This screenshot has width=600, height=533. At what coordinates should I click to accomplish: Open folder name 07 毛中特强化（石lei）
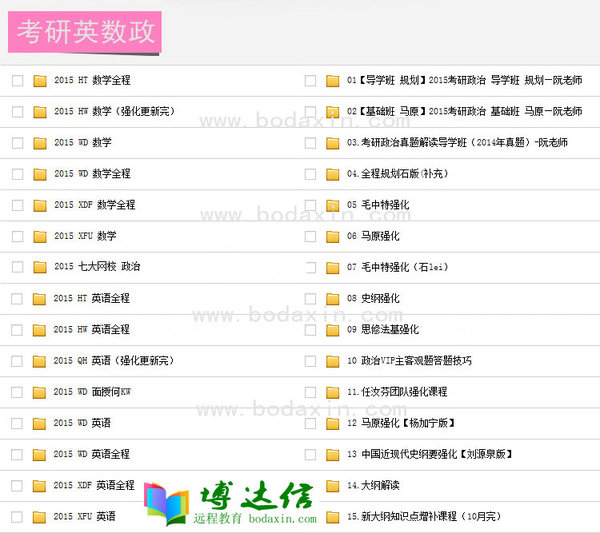pos(398,267)
